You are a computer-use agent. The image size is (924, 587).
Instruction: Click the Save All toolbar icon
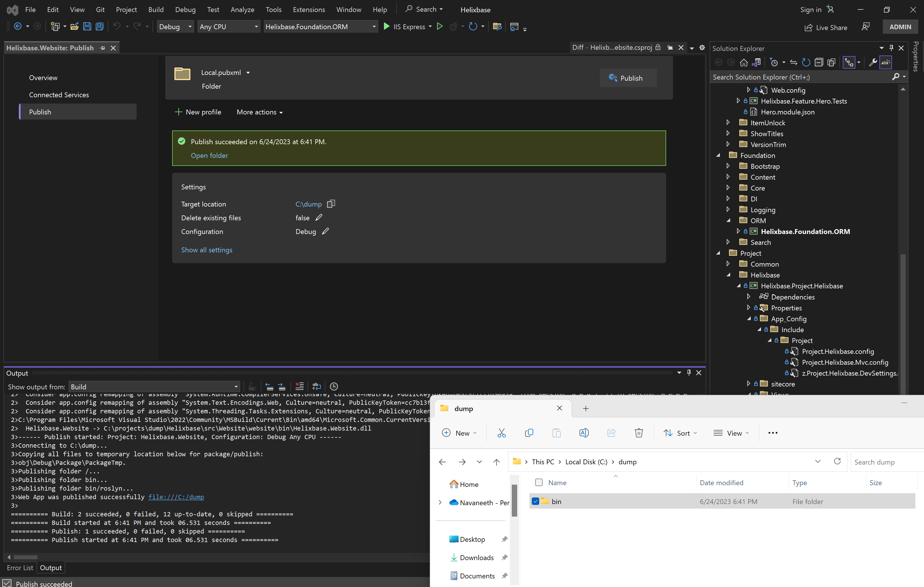(100, 27)
